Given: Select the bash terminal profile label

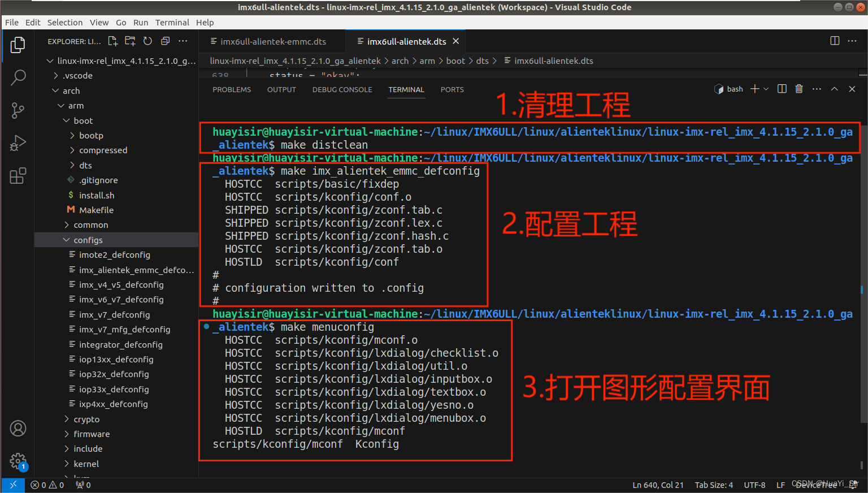Looking at the screenshot, I should click(x=729, y=89).
